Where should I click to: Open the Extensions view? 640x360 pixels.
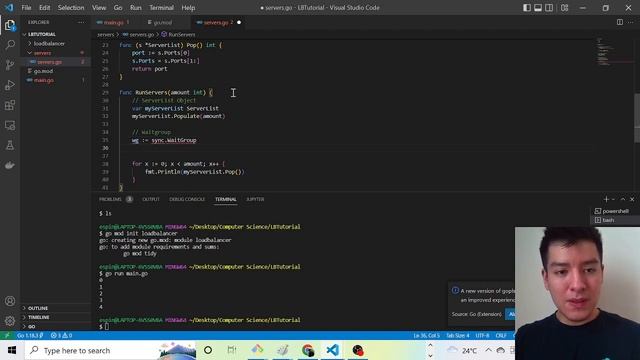(10, 105)
